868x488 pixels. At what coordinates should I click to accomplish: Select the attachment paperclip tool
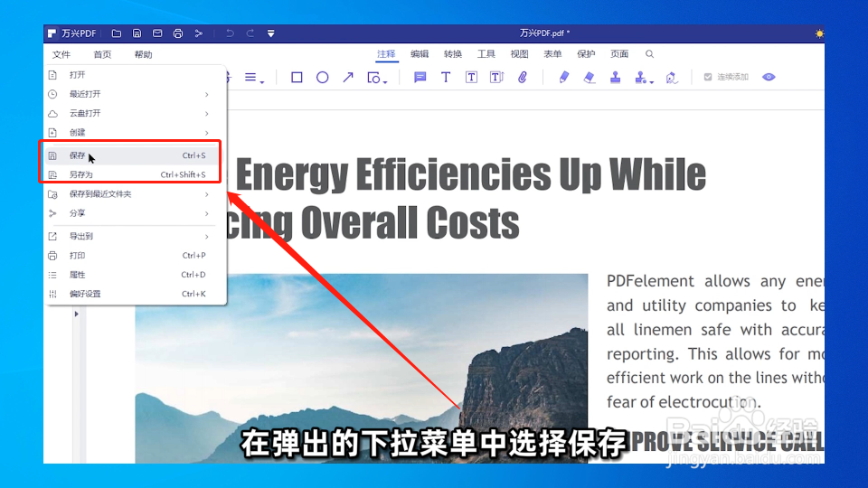pos(522,78)
